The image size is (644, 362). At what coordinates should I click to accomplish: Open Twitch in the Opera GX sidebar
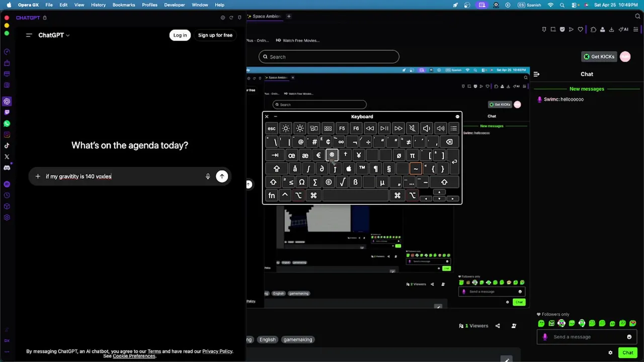7,112
